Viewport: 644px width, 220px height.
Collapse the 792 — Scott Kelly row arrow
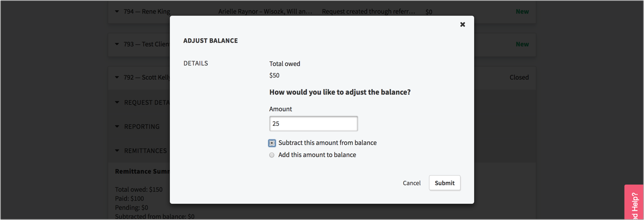tap(117, 78)
